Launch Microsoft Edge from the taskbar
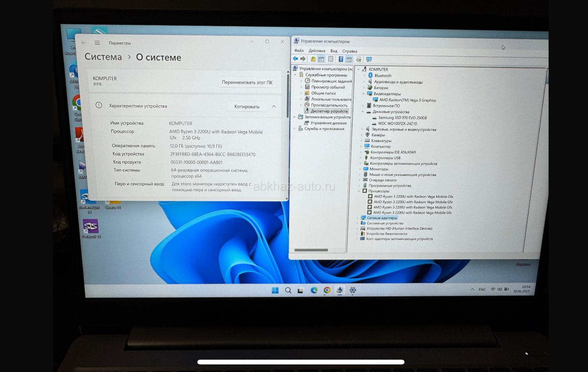Viewport: 588px width, 372px height. click(314, 290)
